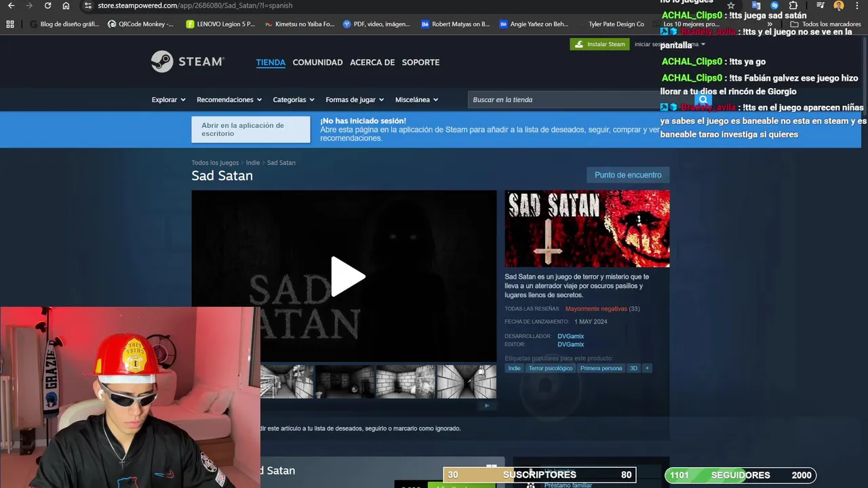The height and width of the screenshot is (488, 868).
Task: Click the Steam logo
Action: tap(188, 62)
